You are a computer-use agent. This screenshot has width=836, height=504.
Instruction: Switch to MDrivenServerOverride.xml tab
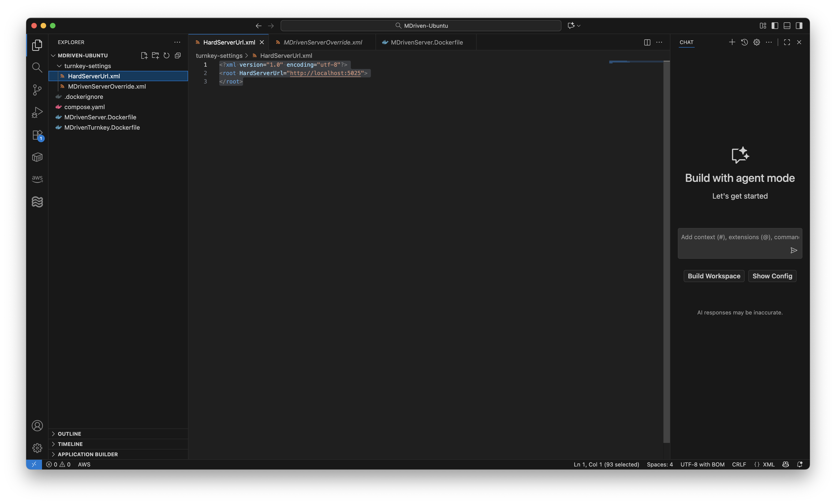tap(322, 42)
